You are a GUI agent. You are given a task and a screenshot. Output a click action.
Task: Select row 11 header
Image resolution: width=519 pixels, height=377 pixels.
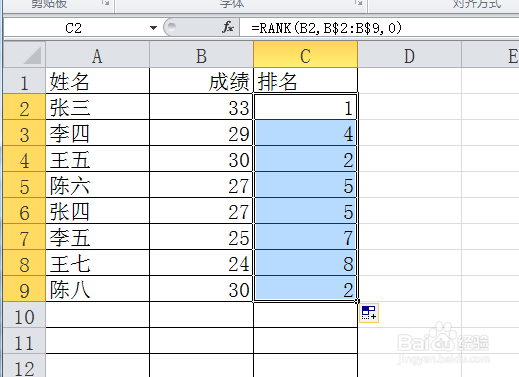pos(24,341)
